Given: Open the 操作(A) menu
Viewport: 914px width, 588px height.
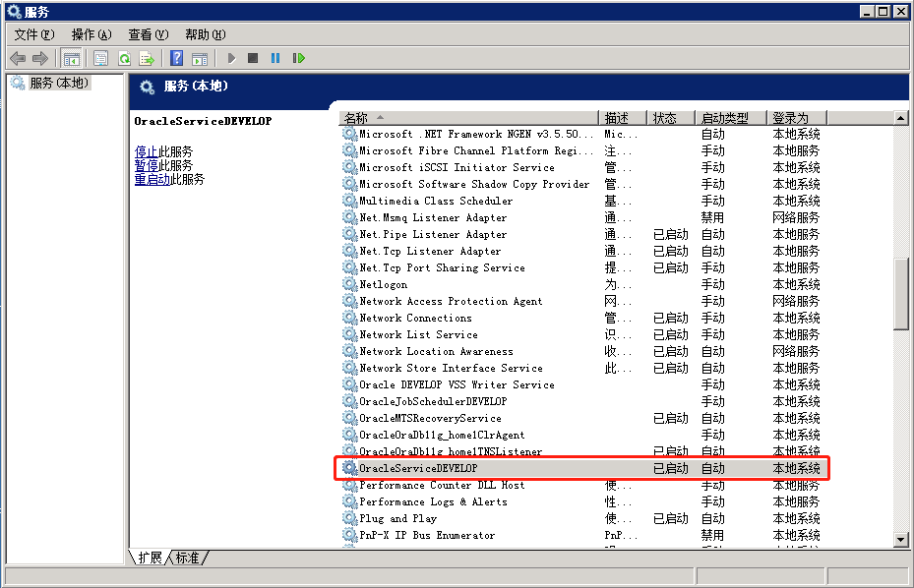Looking at the screenshot, I should [x=91, y=35].
